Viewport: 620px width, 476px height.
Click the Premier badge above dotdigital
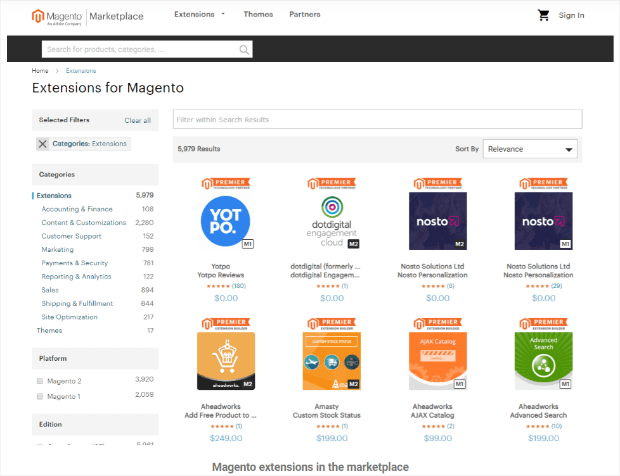click(x=332, y=183)
